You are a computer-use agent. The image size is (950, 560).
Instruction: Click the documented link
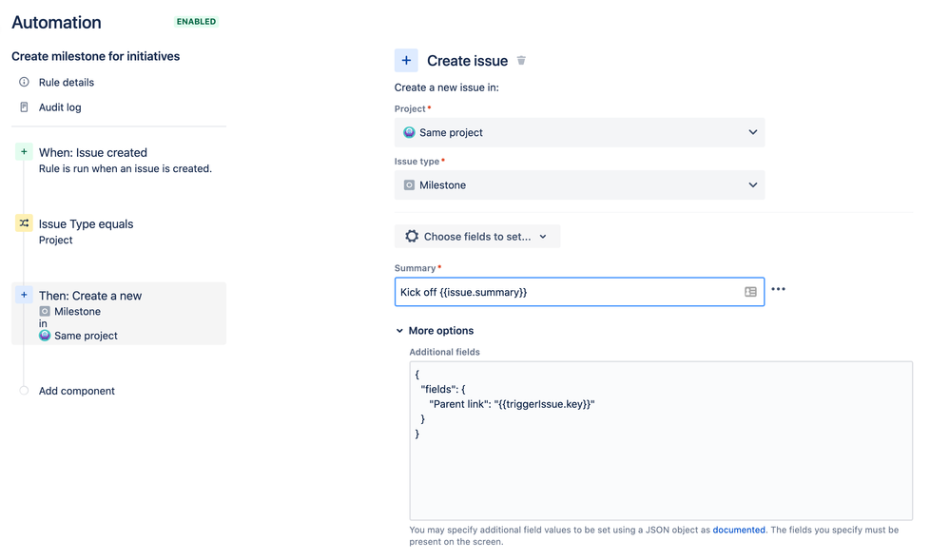pyautogui.click(x=739, y=530)
